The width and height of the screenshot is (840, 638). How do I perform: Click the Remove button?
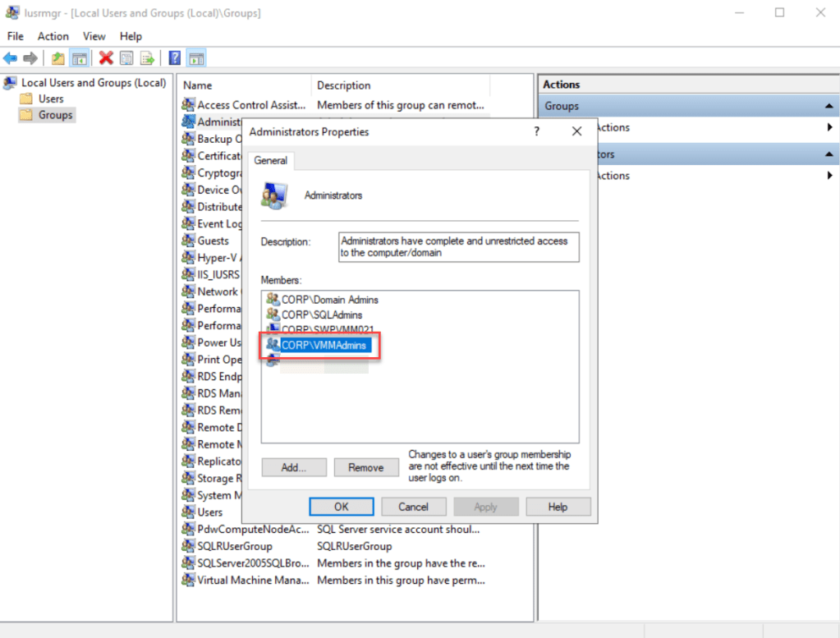click(365, 467)
